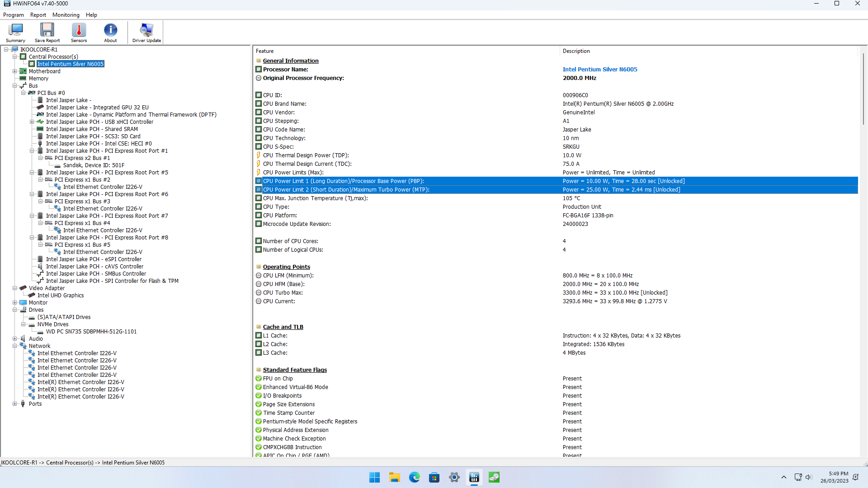
Task: Select Intel Pentium Silver N6005 tree item
Action: pos(71,64)
